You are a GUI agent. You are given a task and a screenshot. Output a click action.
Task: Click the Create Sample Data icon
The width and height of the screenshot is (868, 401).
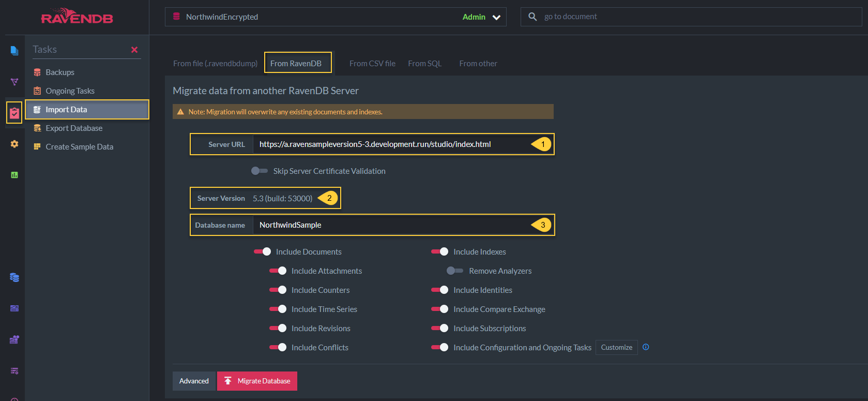point(37,147)
